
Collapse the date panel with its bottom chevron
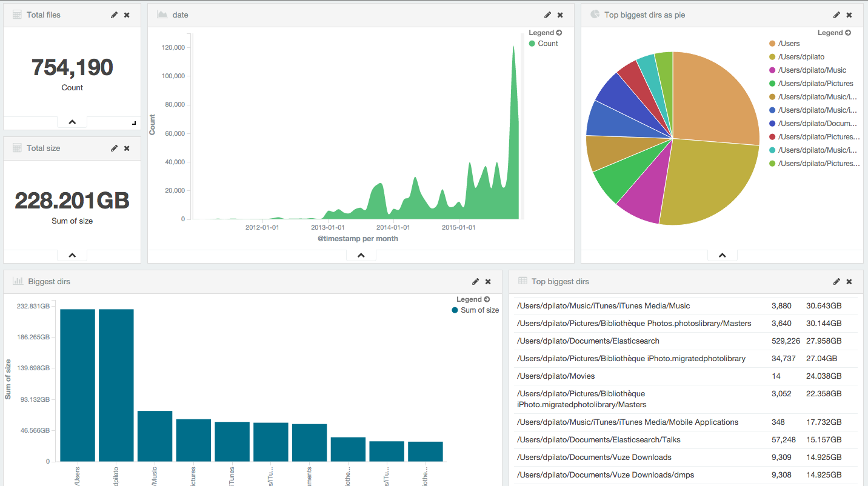[x=361, y=255]
